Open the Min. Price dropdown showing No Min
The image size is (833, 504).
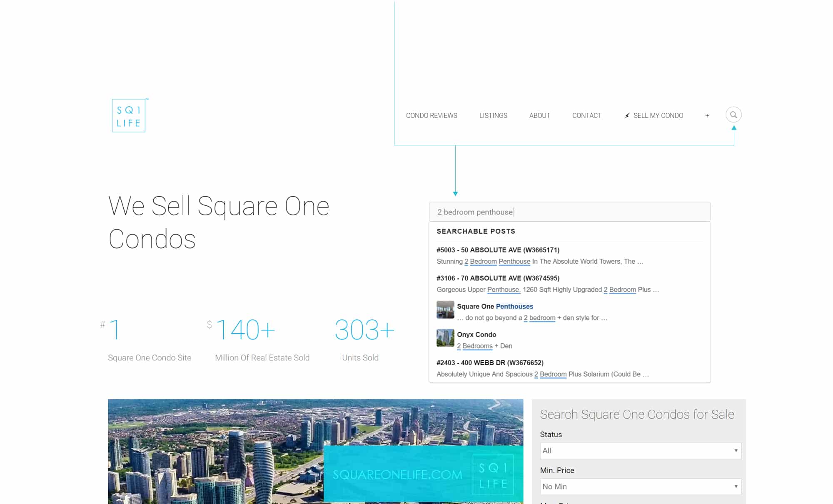click(641, 487)
